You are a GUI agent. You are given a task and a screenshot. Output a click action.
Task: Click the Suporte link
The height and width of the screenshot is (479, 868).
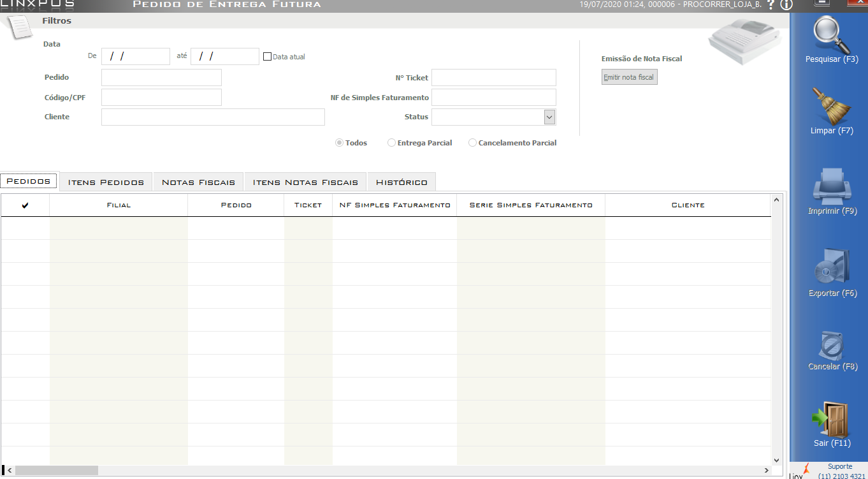[839, 466]
